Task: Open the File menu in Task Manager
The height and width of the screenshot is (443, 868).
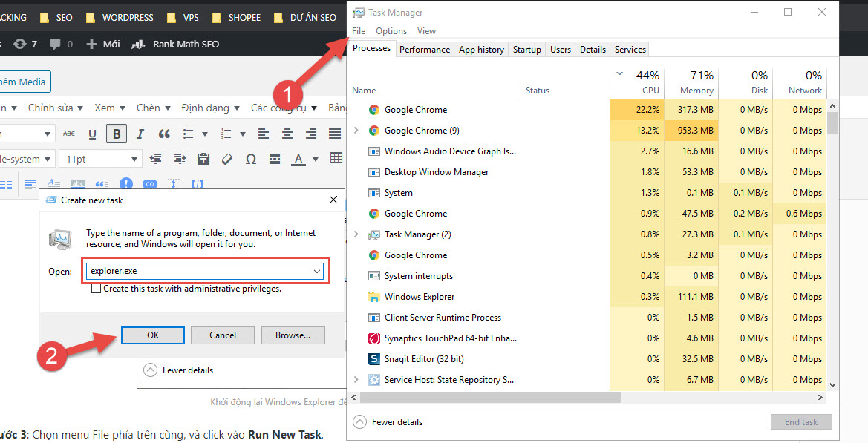Action: pyautogui.click(x=359, y=31)
